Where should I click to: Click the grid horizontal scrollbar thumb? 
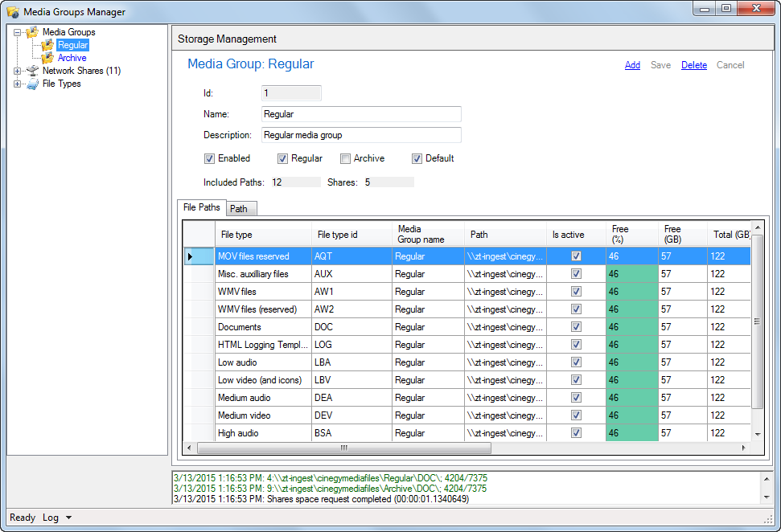[x=344, y=448]
